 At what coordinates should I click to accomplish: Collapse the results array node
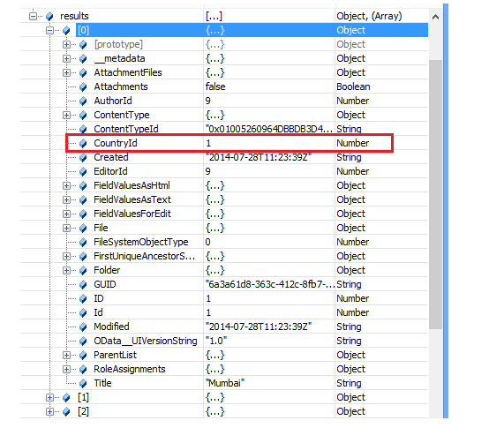coord(33,16)
